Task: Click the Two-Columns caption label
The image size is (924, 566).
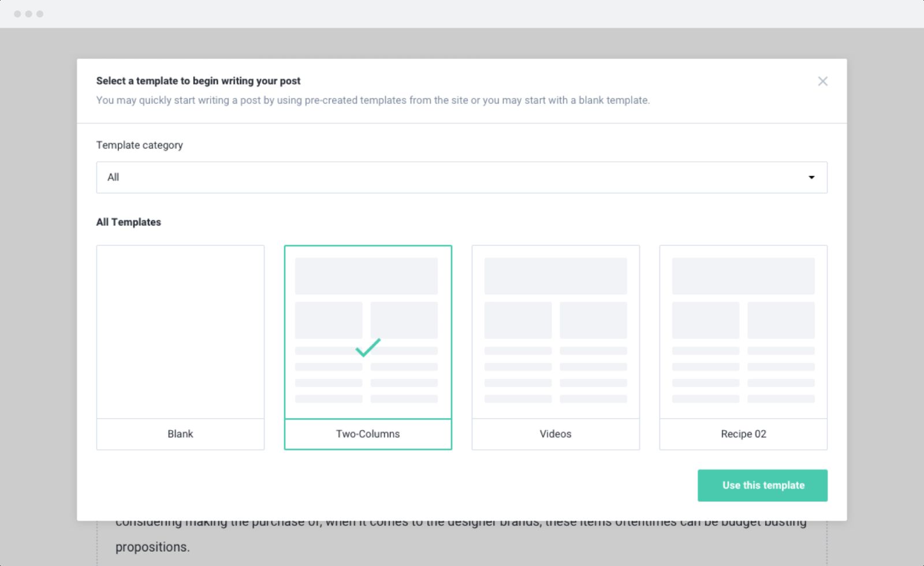Action: 368,434
